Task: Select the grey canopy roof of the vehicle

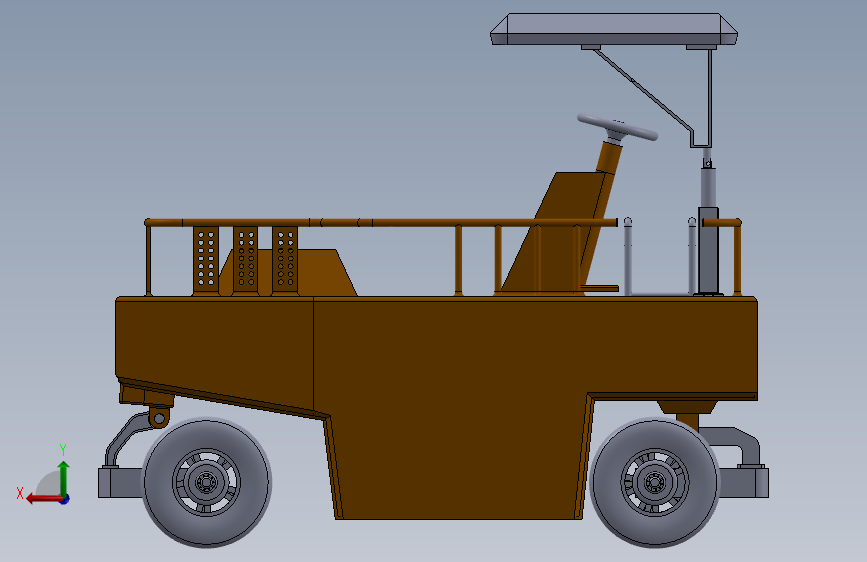Action: 614,29
